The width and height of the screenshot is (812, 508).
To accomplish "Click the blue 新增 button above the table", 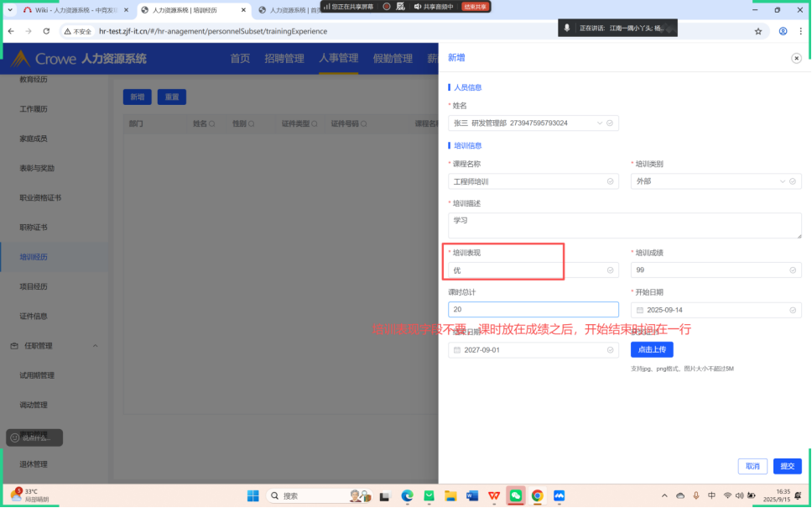I will (x=138, y=97).
